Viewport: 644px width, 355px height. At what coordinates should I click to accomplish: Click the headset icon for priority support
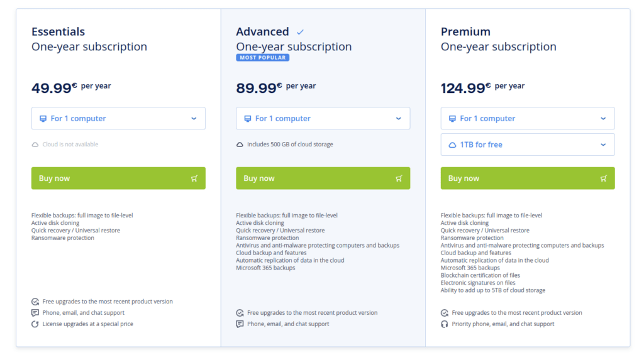click(x=445, y=324)
